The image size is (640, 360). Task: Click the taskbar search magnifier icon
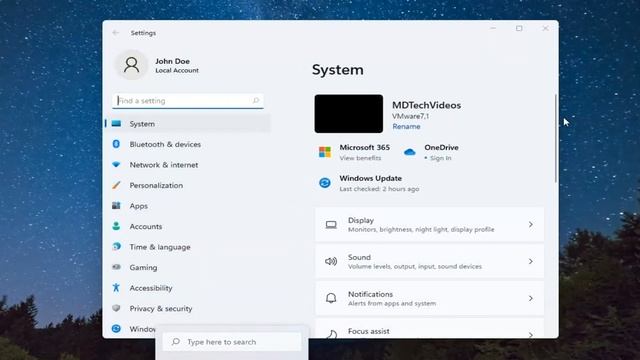(176, 342)
